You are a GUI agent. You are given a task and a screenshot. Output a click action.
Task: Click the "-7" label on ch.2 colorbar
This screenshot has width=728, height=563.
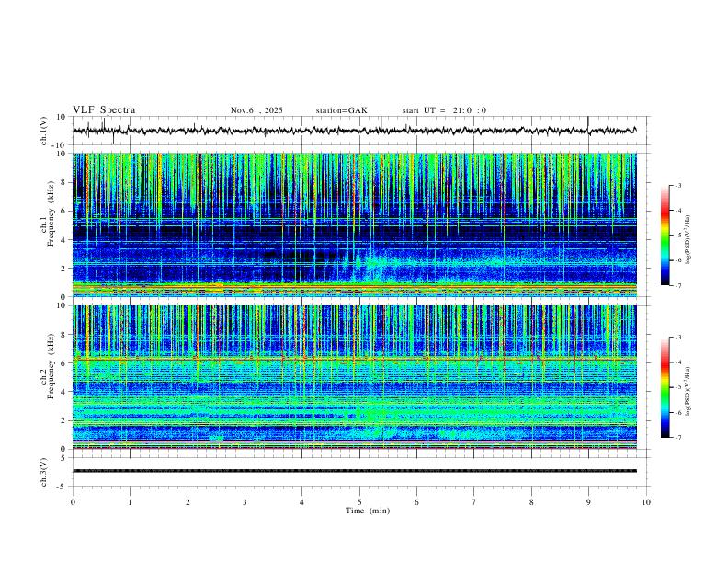tap(677, 438)
